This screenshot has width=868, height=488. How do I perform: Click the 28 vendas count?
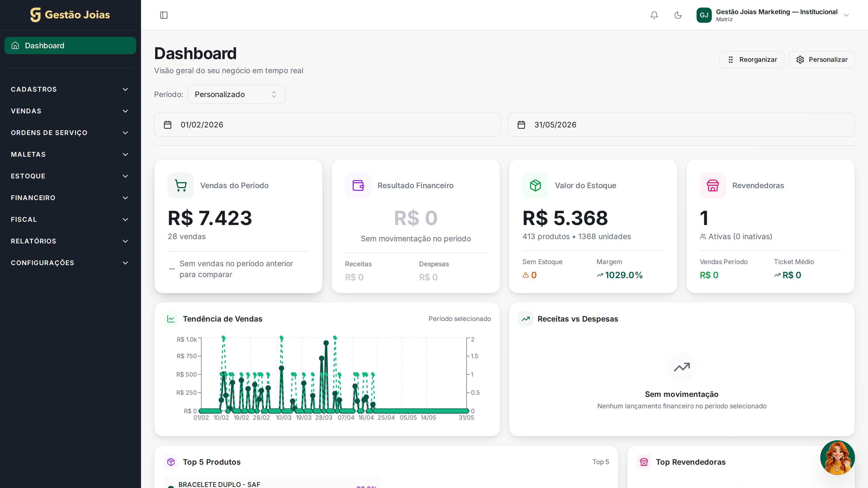pyautogui.click(x=187, y=237)
